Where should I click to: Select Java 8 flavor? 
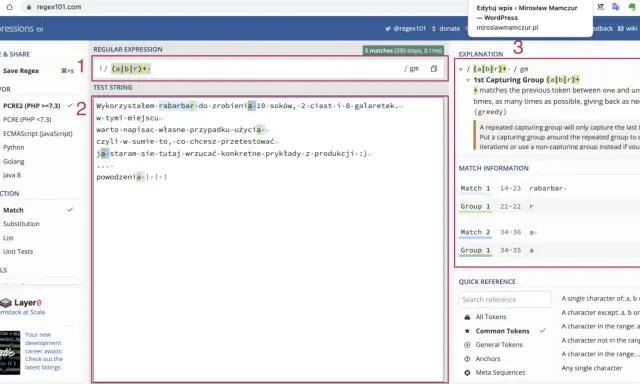(x=11, y=175)
